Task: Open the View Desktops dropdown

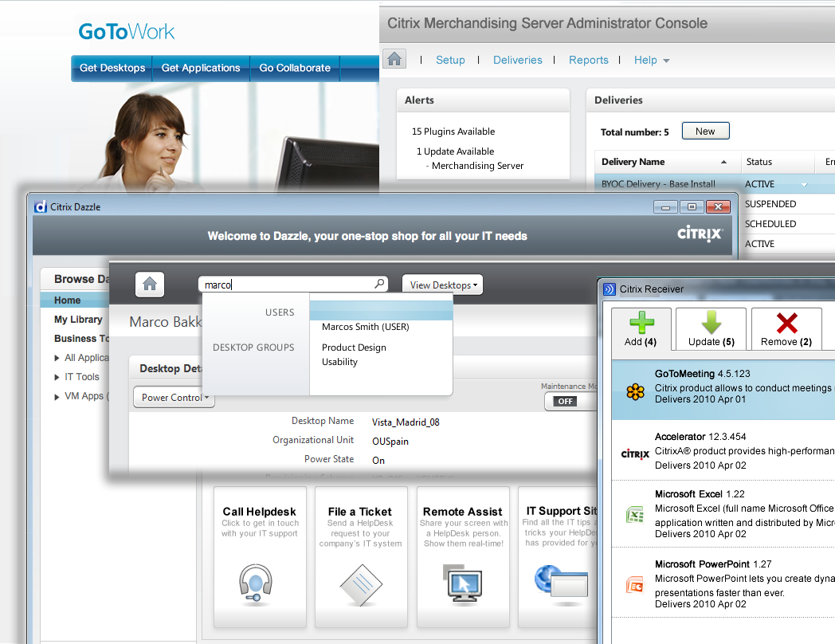Action: tap(442, 285)
